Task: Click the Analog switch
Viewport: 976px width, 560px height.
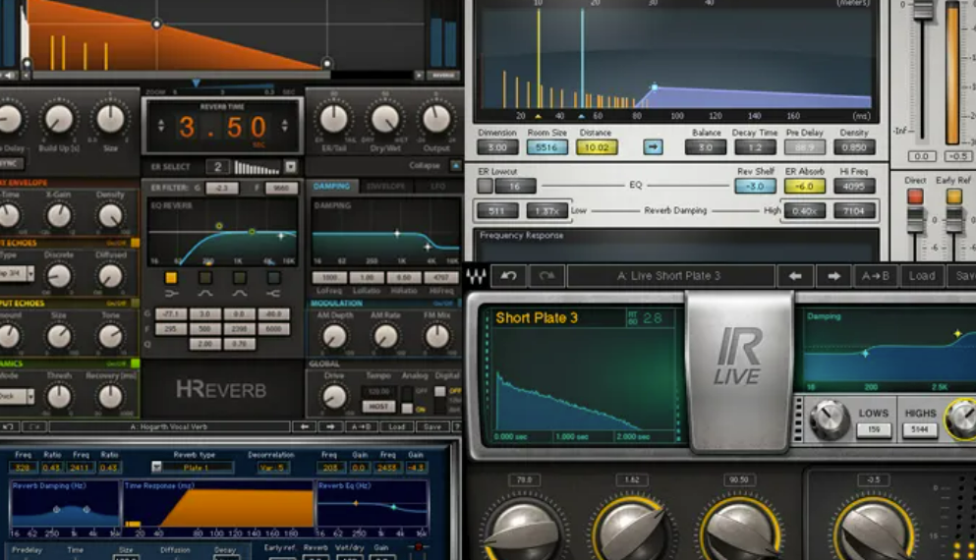Action: (407, 400)
